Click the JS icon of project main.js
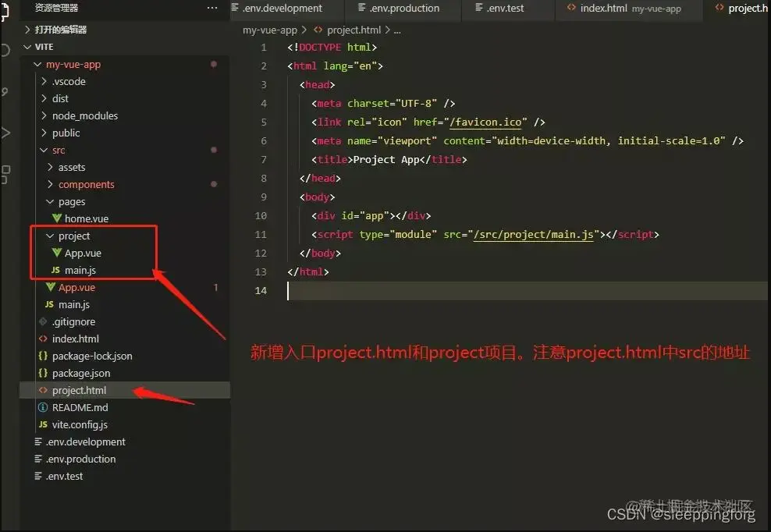This screenshot has width=771, height=532. [x=55, y=270]
